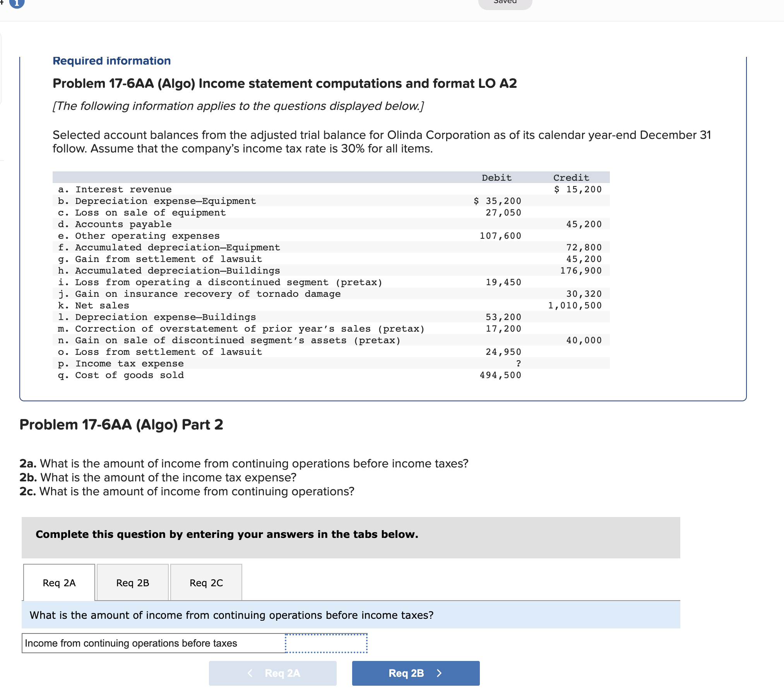Click question 2a text about continuing operations
Image resolution: width=784 pixels, height=695 pixels.
click(x=244, y=463)
